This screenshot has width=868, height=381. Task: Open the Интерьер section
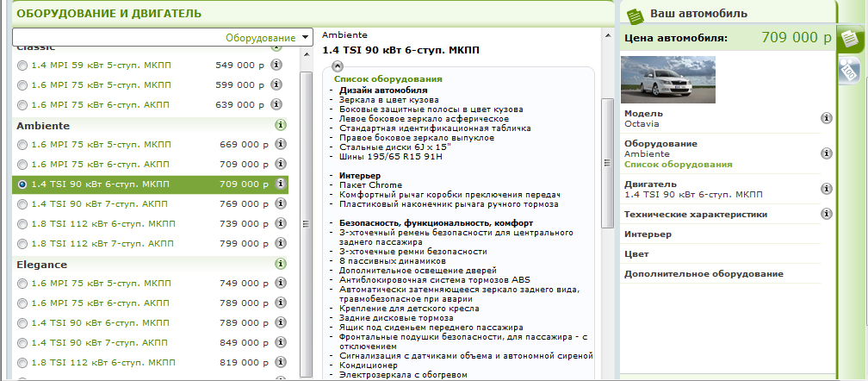coord(648,234)
